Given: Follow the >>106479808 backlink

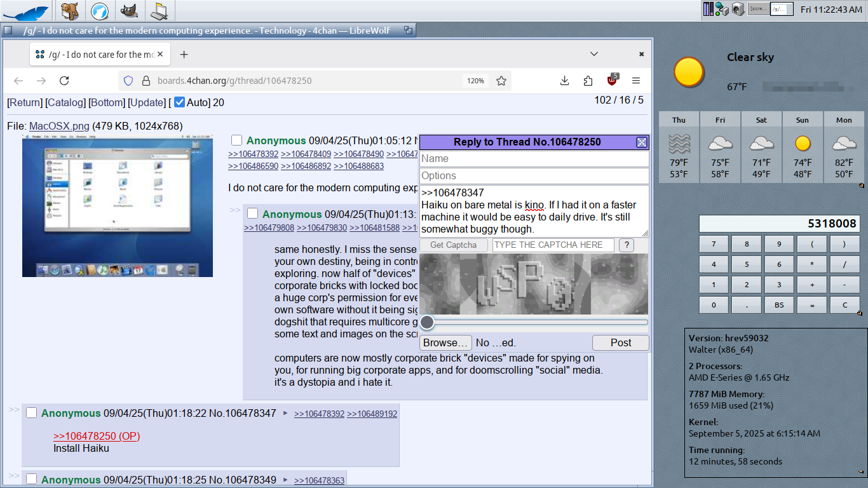Looking at the screenshot, I should click(x=269, y=227).
